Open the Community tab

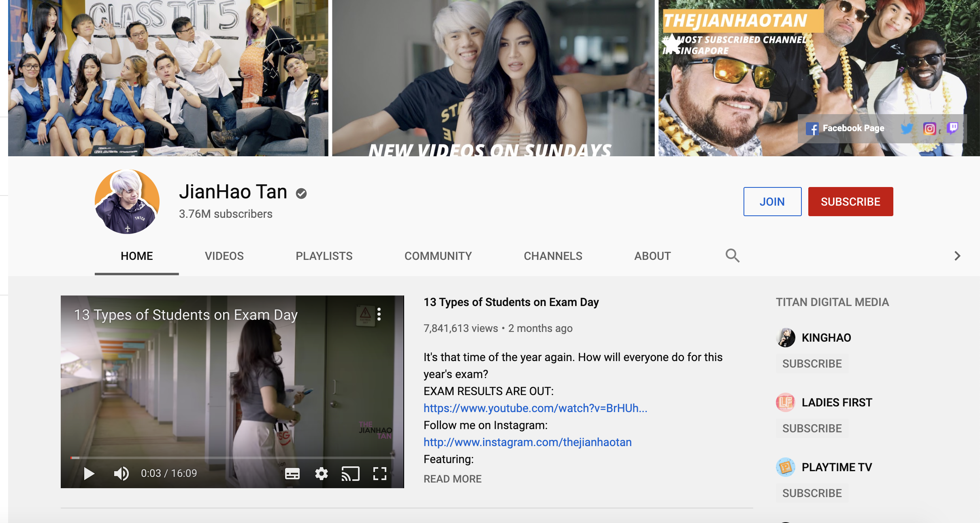coord(438,256)
